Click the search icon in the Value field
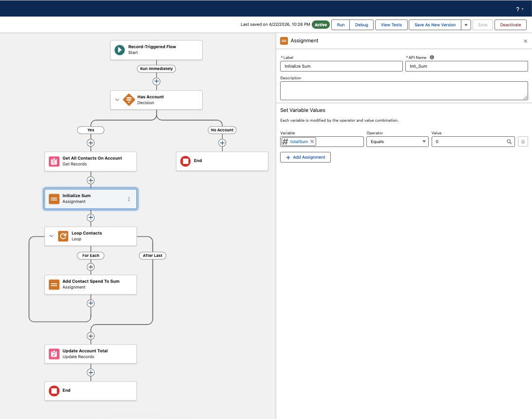Screen dimensions: 532x419 (509, 142)
